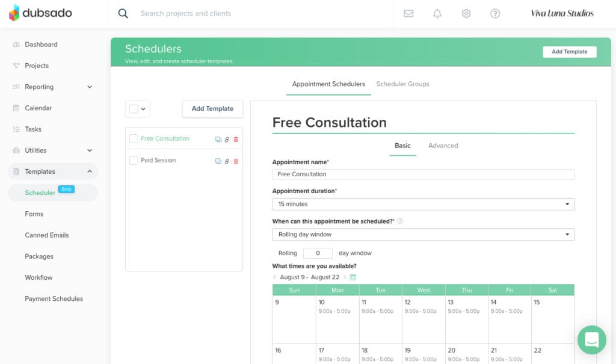The width and height of the screenshot is (616, 364).
Task: Collapse the Templates menu chevron
Action: (x=90, y=171)
